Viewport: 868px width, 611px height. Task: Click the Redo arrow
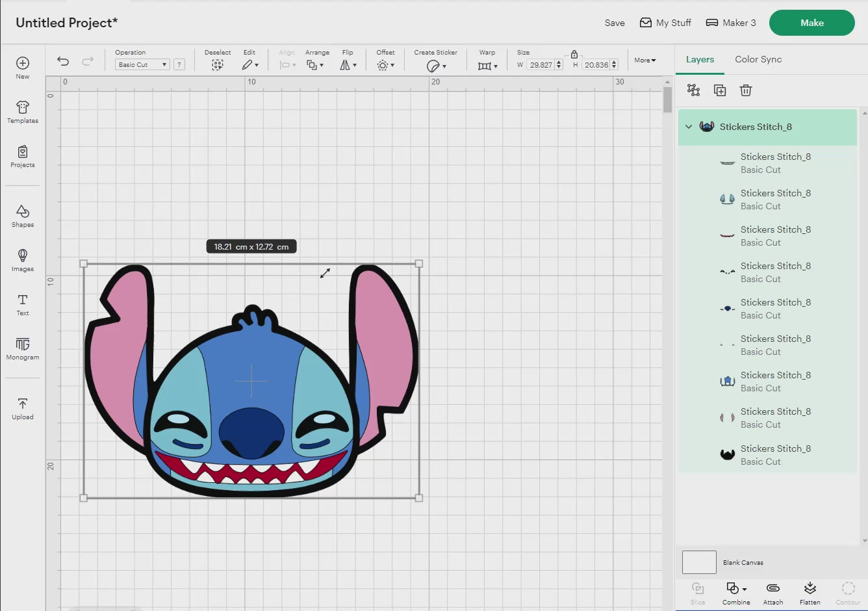pyautogui.click(x=88, y=61)
